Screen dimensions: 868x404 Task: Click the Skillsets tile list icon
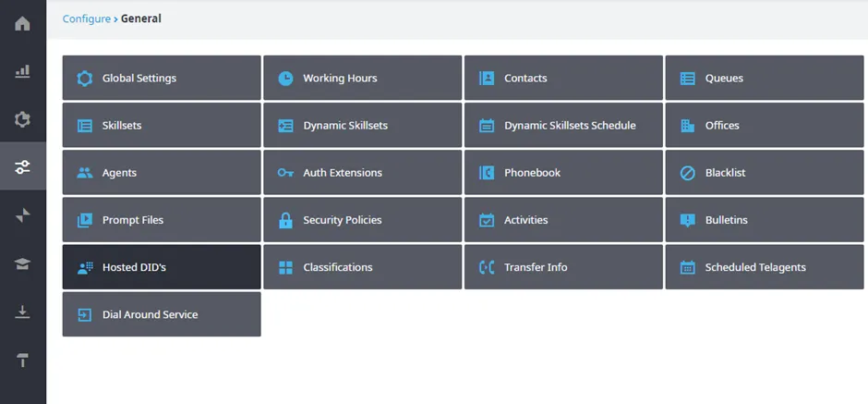(85, 125)
